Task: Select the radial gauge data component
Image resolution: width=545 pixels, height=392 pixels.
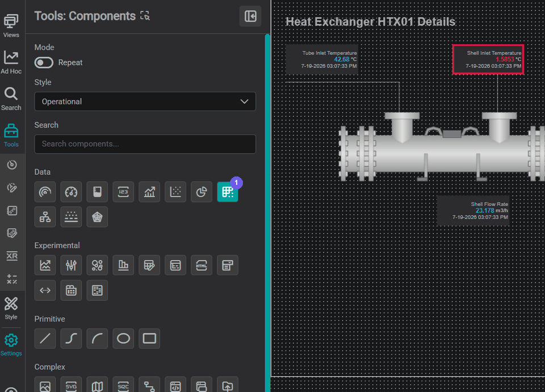Action: pos(45,192)
